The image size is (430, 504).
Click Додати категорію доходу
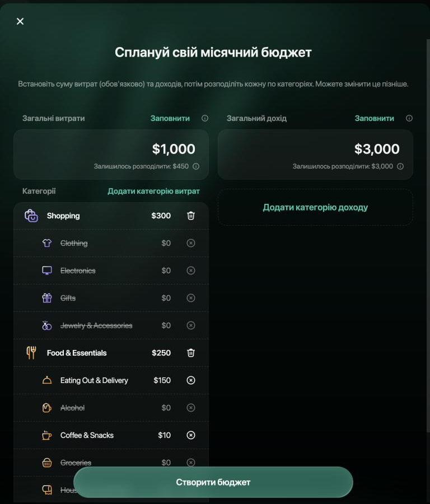[x=315, y=207]
